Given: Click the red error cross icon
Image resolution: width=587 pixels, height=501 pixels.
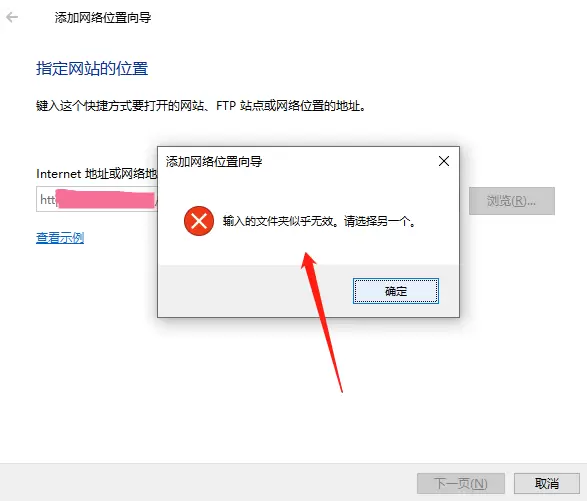Looking at the screenshot, I should click(199, 221).
